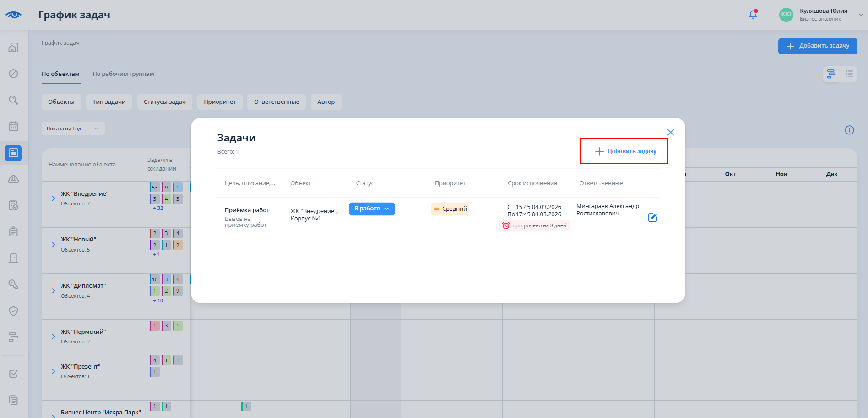Click the notification bell icon
The height and width of the screenshot is (418, 868).
[x=753, y=15]
